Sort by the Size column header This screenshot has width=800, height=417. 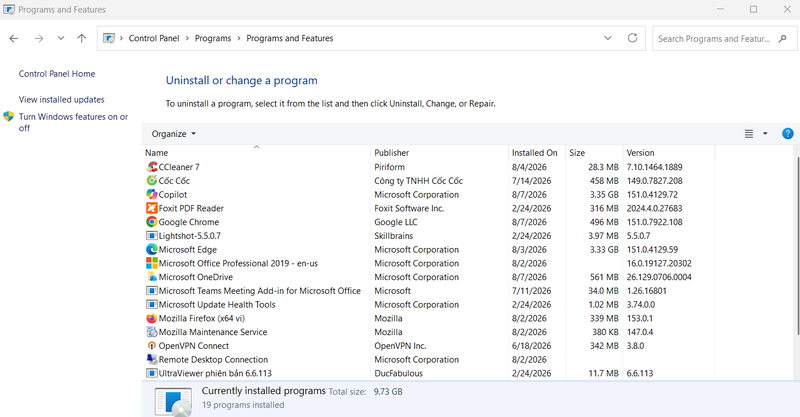[x=594, y=152]
